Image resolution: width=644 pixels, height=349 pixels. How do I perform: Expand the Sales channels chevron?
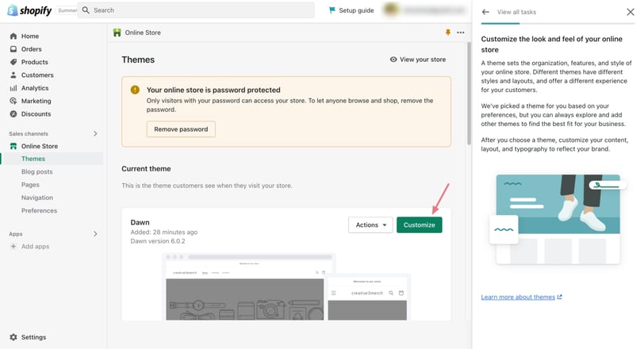point(95,133)
